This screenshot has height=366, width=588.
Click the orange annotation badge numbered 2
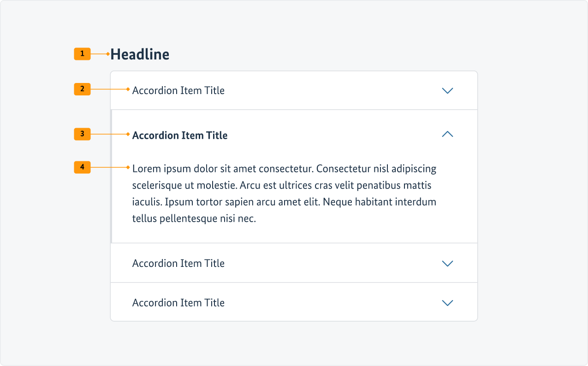point(82,89)
